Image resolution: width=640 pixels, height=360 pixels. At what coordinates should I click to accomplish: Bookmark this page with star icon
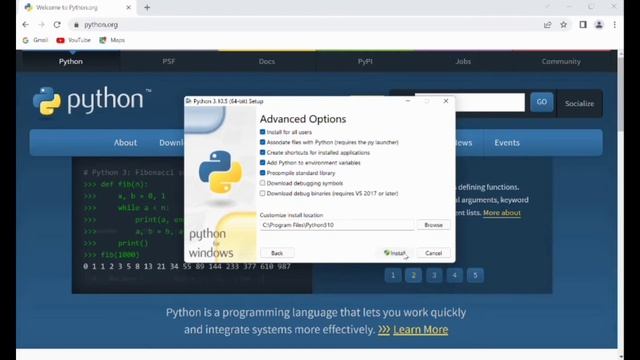[564, 25]
